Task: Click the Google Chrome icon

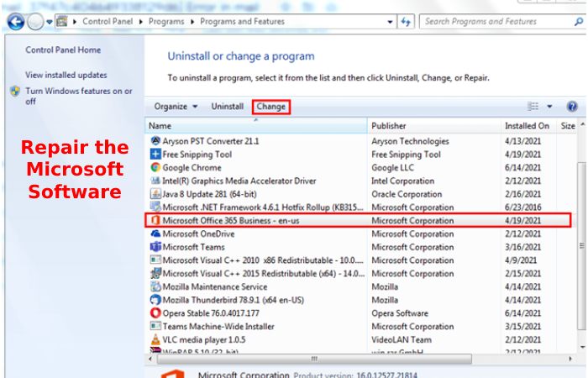Action: (x=155, y=167)
